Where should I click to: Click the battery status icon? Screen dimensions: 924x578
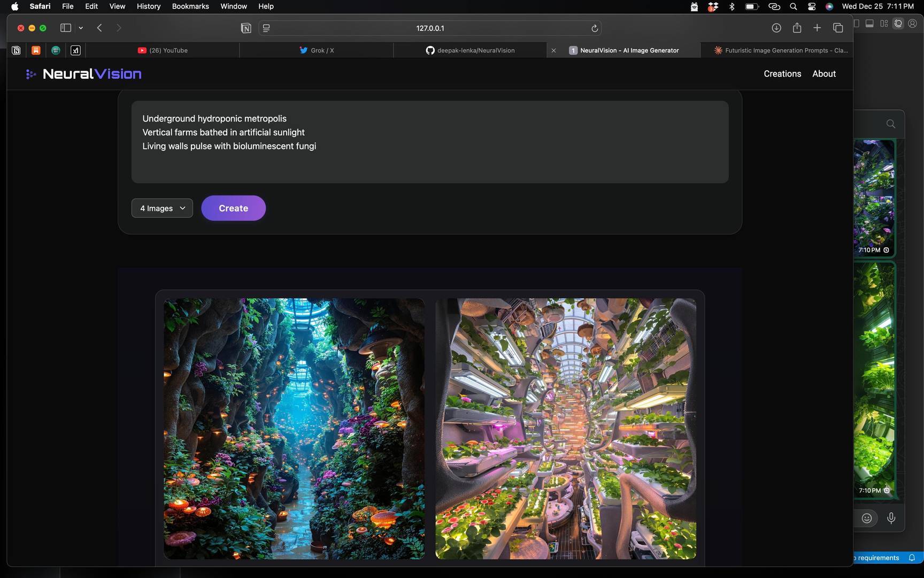click(x=752, y=6)
